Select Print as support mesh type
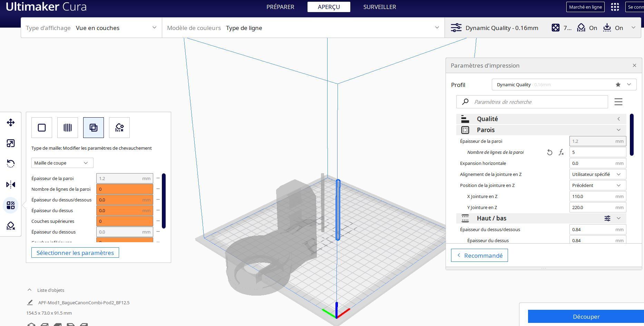The height and width of the screenshot is (326, 644). click(x=68, y=128)
